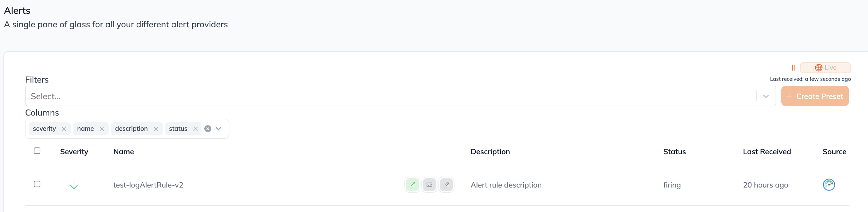Click the edit pencil icon in alert row
Viewport: 868px width, 212px height.
(446, 185)
